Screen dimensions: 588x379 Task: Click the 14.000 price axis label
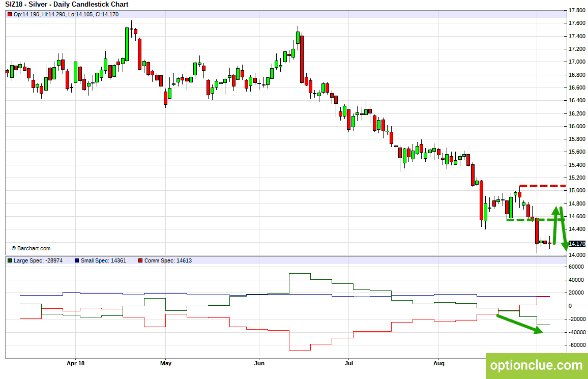(577, 255)
